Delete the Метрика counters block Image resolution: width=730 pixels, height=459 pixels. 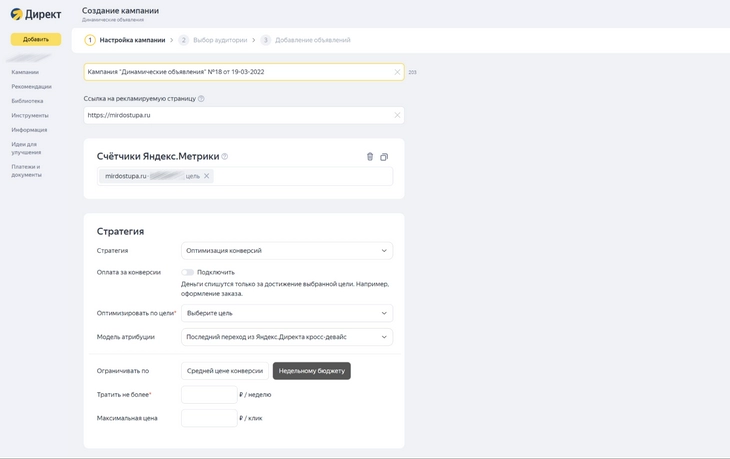[x=370, y=157]
